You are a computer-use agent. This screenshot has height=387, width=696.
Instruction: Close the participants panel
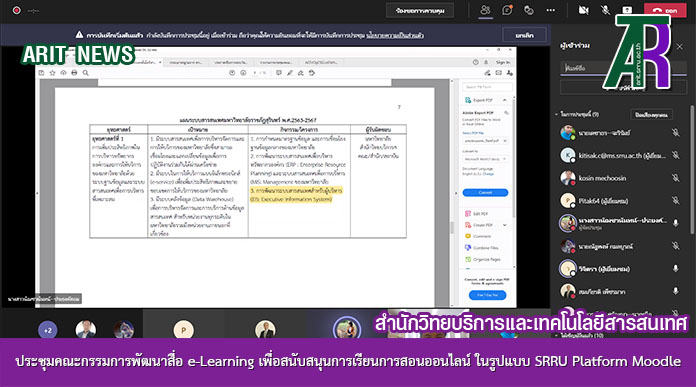coord(680,46)
